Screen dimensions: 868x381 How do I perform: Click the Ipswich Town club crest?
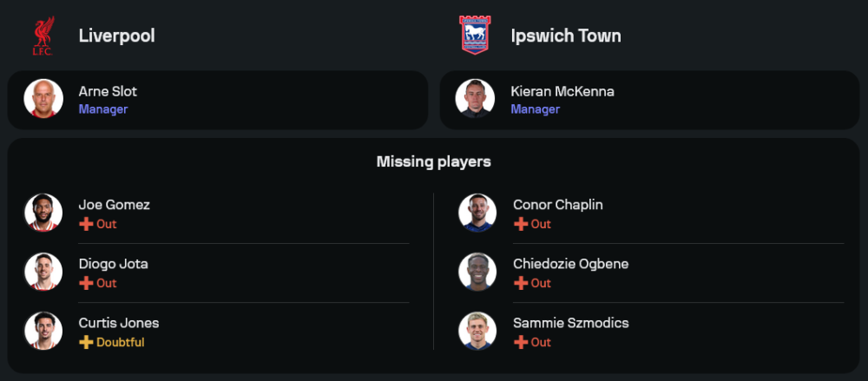pos(475,36)
